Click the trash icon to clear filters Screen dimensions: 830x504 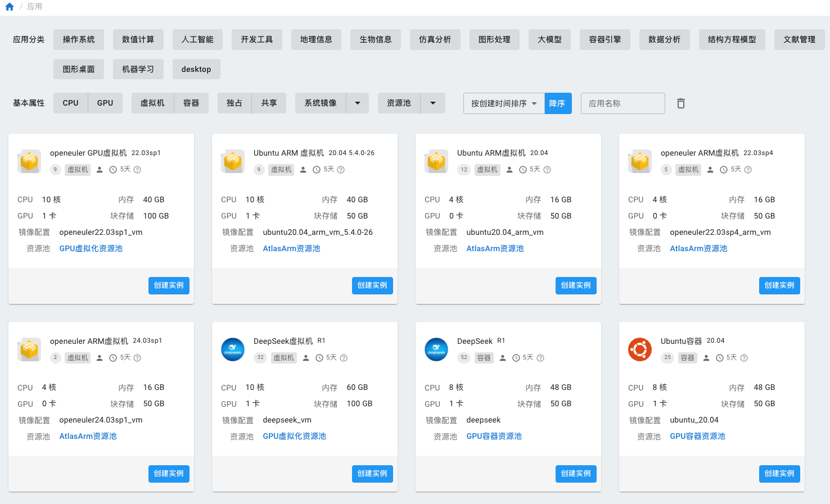point(680,103)
